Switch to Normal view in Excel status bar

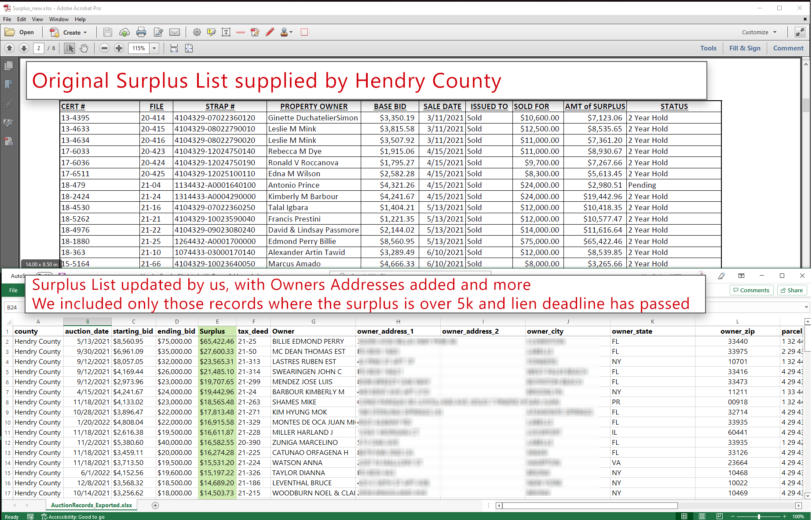point(684,516)
